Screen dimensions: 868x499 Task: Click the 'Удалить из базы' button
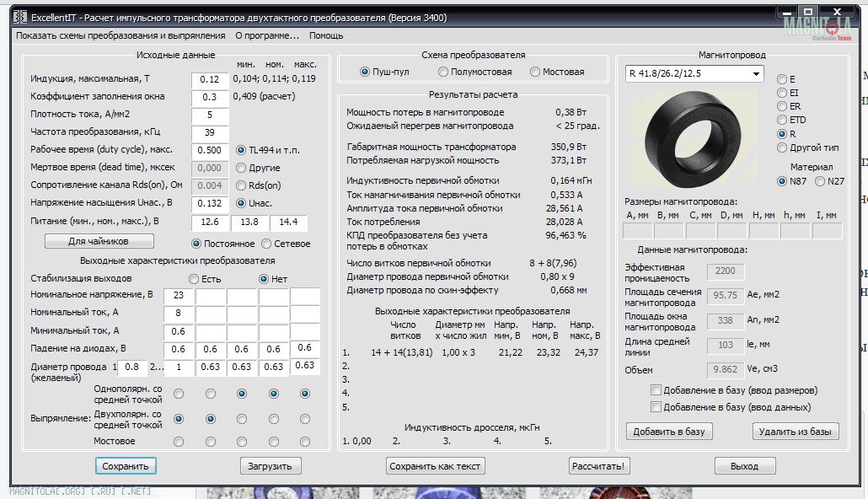[x=796, y=432]
